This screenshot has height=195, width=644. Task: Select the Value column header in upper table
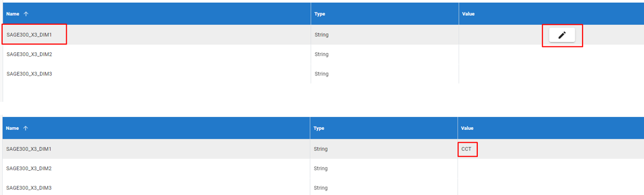click(x=468, y=14)
